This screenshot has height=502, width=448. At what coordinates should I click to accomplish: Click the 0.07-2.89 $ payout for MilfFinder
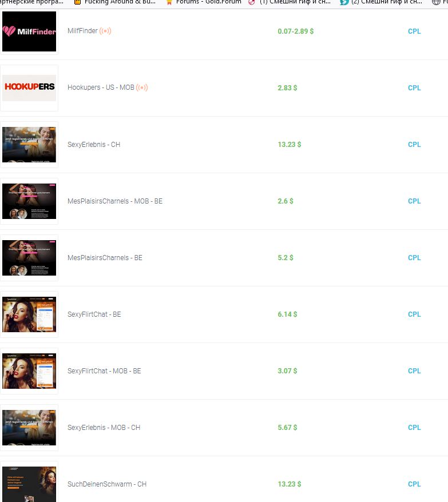(x=295, y=31)
